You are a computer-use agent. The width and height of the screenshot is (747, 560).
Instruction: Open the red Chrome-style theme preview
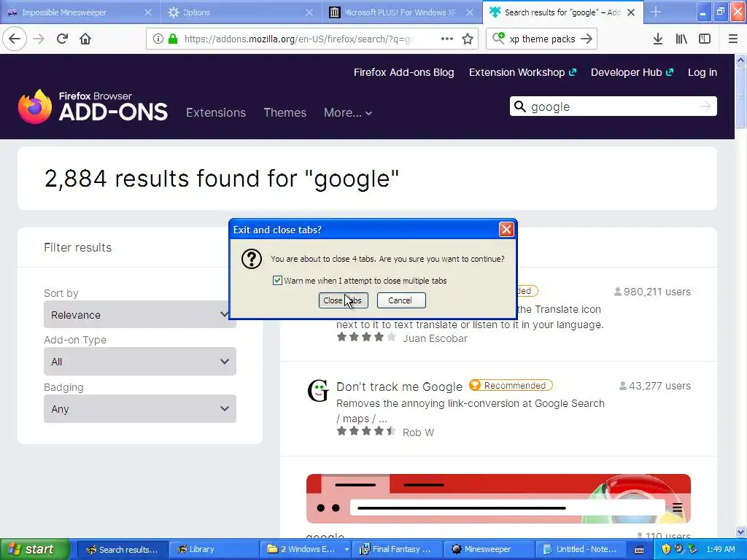pos(498,499)
